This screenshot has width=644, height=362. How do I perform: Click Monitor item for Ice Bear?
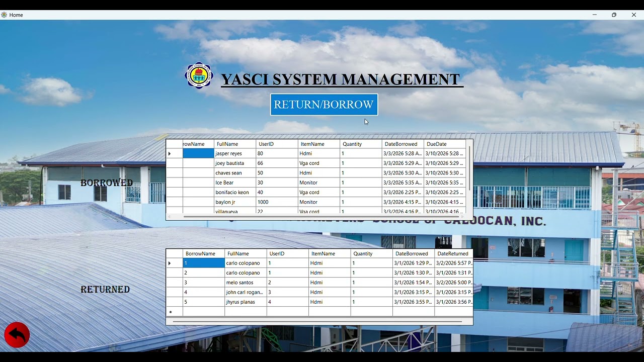(319, 183)
